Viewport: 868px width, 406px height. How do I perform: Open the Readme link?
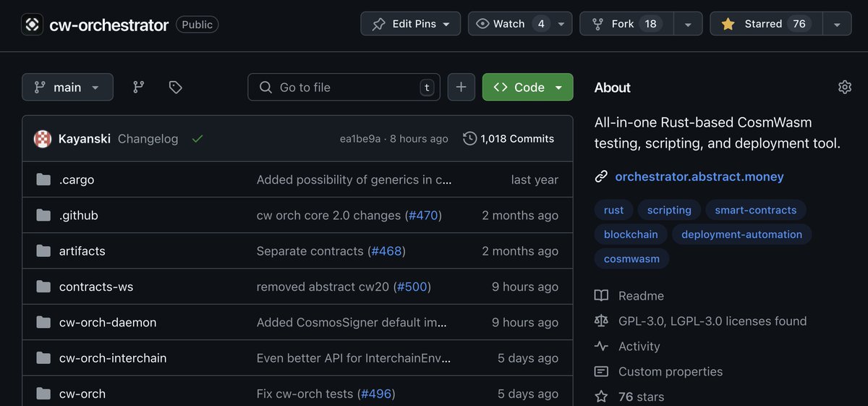coord(641,295)
